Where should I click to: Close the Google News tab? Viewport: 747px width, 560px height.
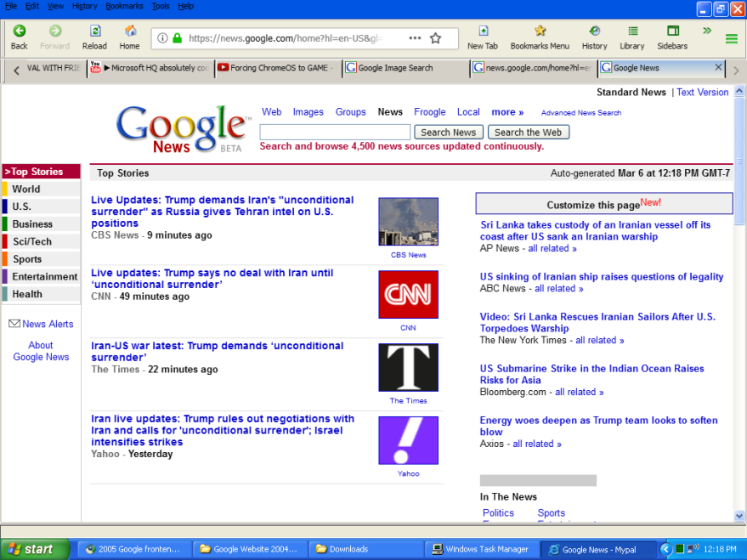(718, 68)
